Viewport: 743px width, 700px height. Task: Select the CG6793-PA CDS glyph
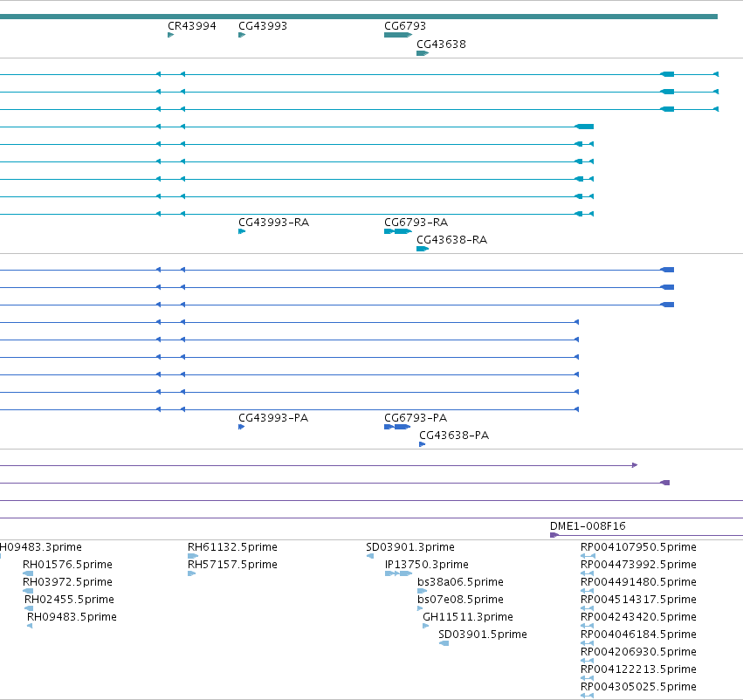pyautogui.click(x=397, y=427)
